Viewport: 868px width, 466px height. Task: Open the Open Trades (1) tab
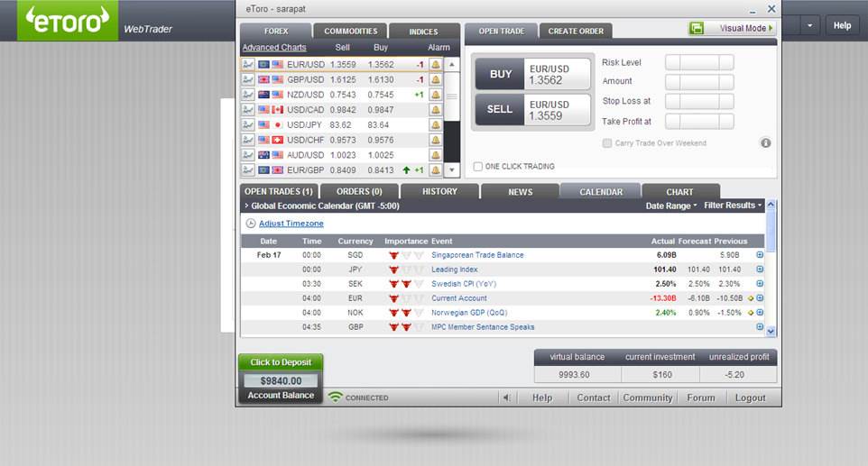click(x=279, y=192)
